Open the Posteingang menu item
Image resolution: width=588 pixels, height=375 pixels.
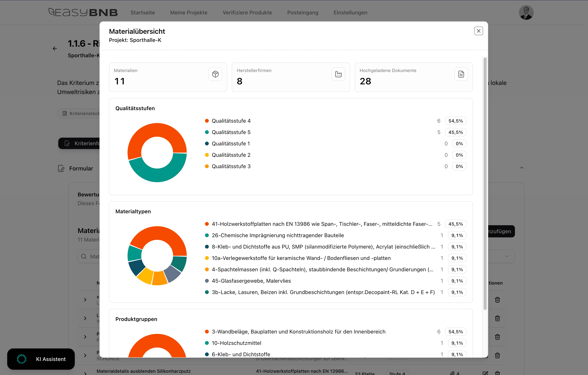pyautogui.click(x=303, y=13)
